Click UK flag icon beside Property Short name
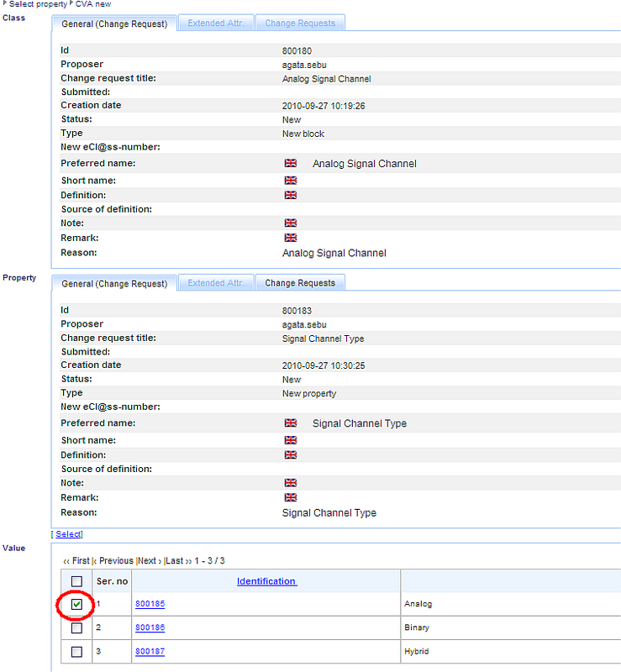The height and width of the screenshot is (672, 621). pyautogui.click(x=291, y=440)
